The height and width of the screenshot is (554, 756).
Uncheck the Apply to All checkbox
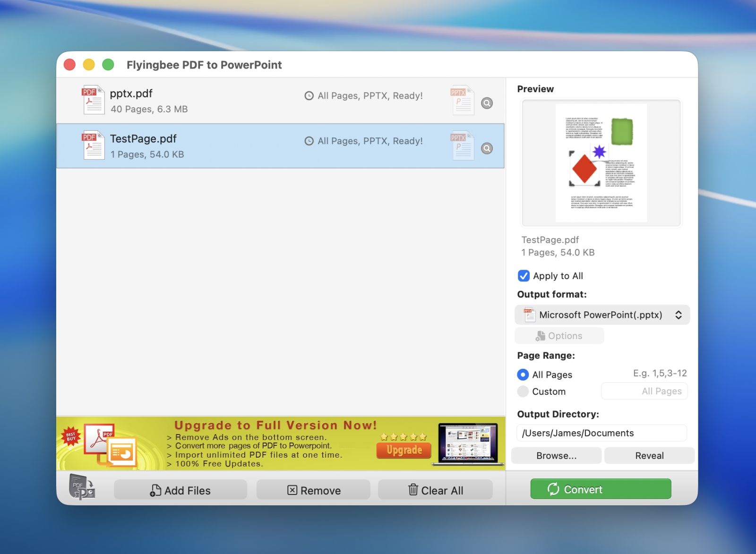coord(524,276)
